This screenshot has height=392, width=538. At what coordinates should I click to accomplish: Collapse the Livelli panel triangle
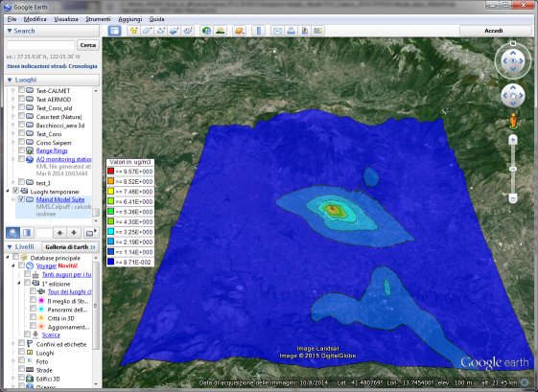[x=10, y=247]
